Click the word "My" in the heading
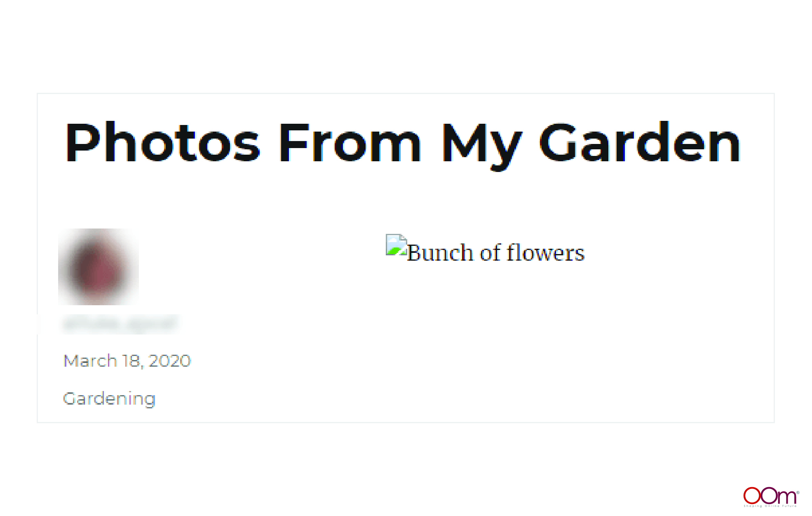 (482, 146)
